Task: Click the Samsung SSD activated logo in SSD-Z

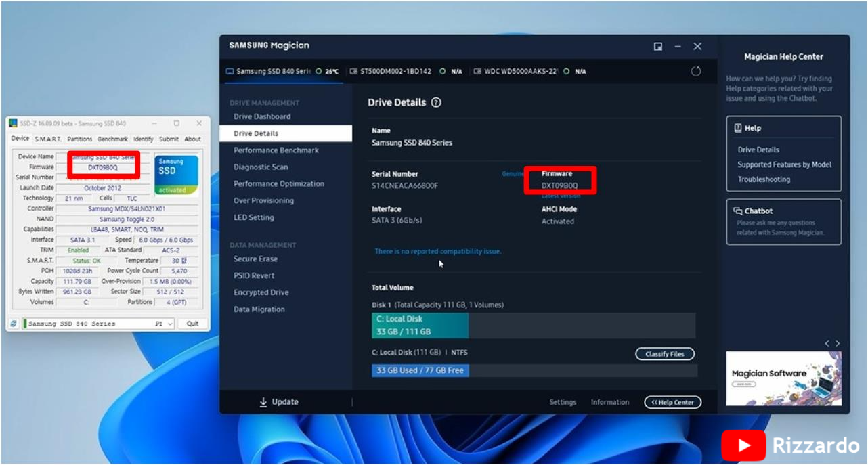Action: [x=176, y=175]
